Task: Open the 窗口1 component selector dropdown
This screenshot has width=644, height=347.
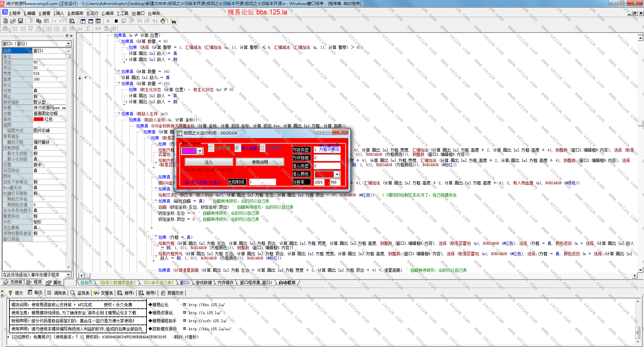Action: point(69,44)
